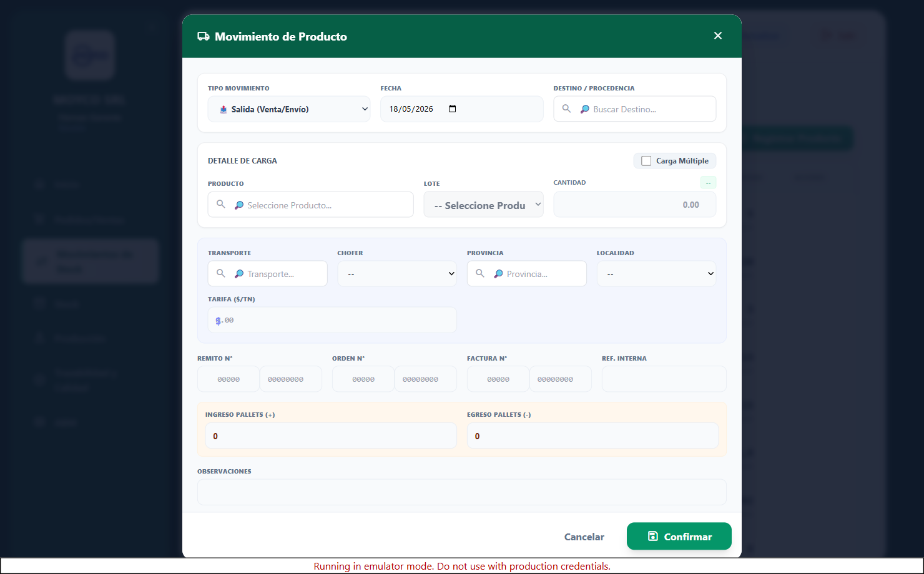The image size is (924, 574).
Task: Click the search icon in Destino field
Action: [566, 109]
